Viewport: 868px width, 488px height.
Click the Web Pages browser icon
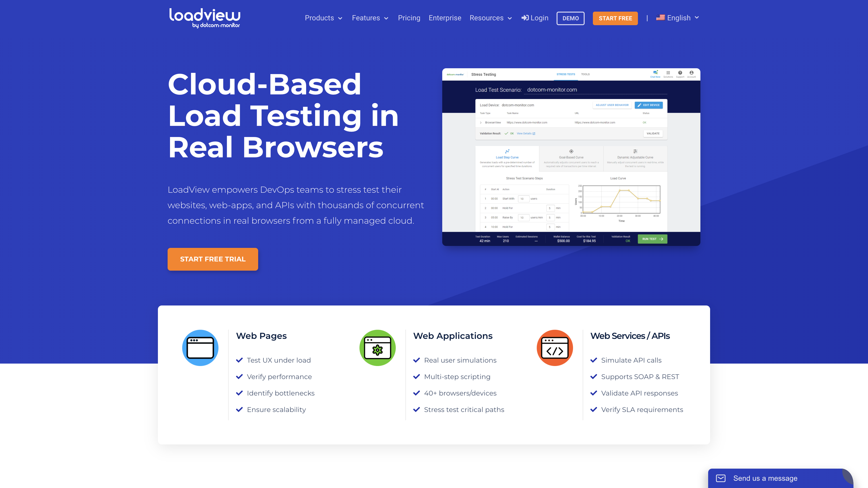pyautogui.click(x=200, y=347)
